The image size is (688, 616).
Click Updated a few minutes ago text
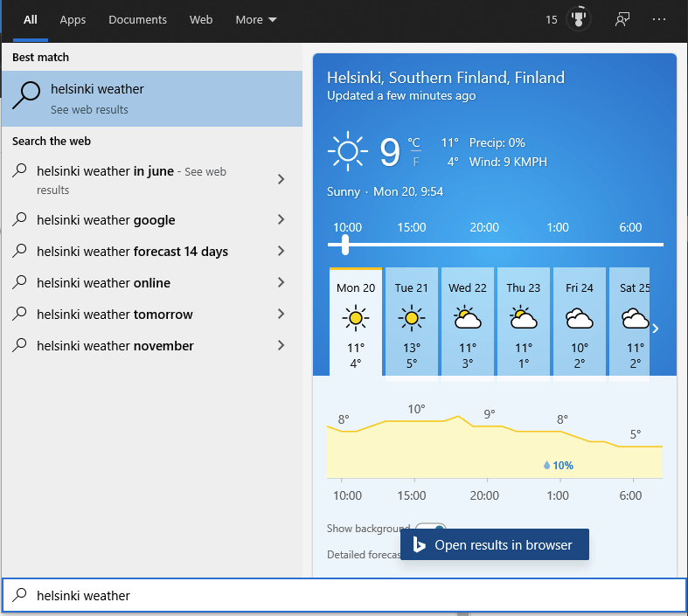coord(401,95)
